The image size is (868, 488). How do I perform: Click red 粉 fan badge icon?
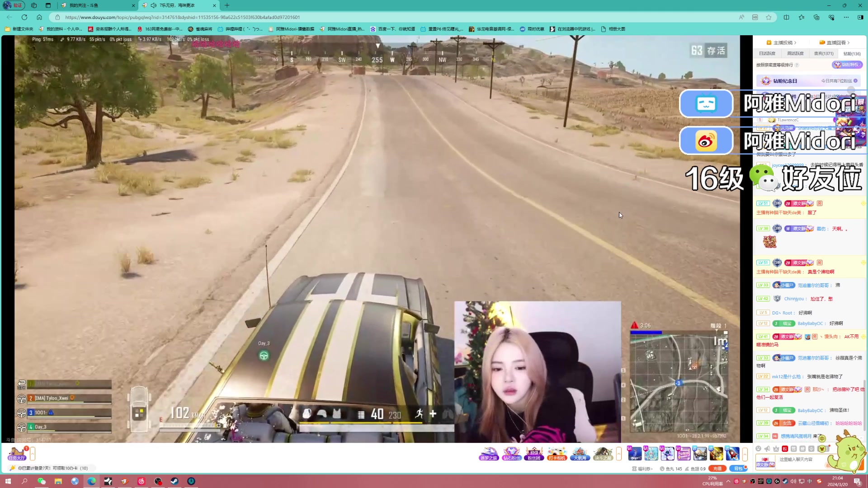click(x=785, y=449)
